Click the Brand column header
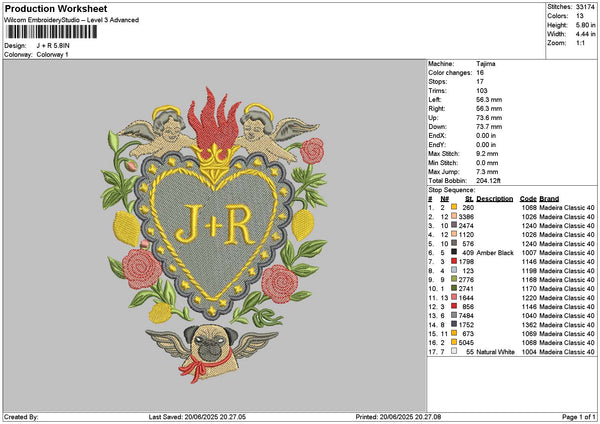 (x=550, y=198)
